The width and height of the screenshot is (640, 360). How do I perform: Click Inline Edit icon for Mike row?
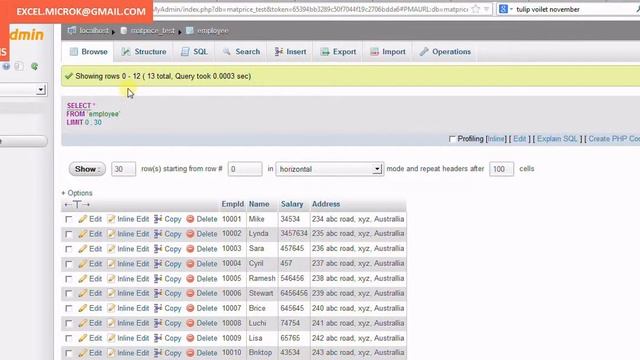[111, 219]
